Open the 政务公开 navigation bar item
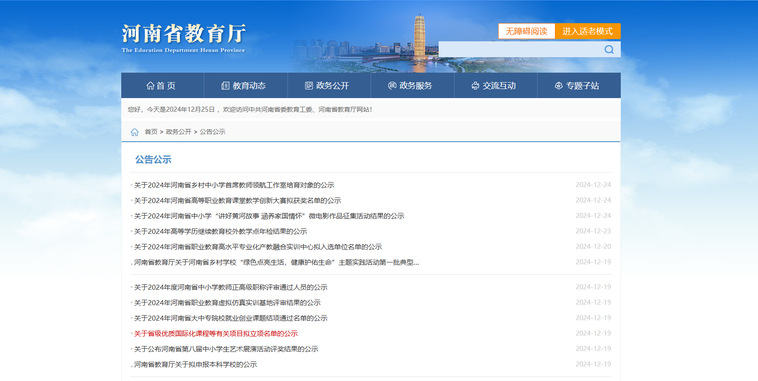758x381 pixels. click(329, 86)
